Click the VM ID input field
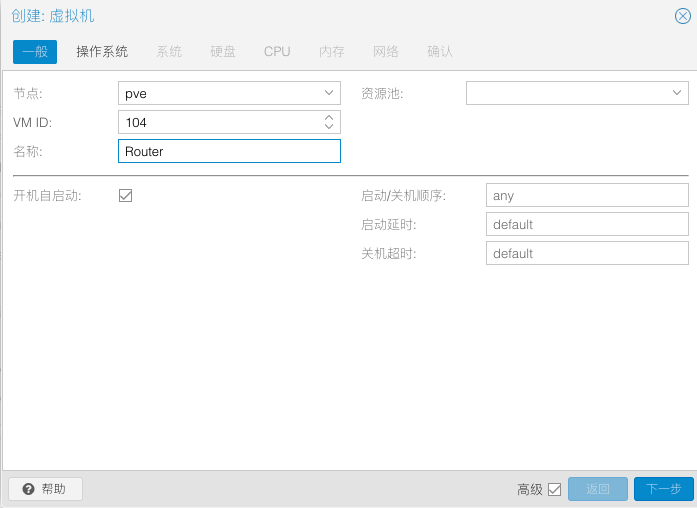This screenshot has width=697, height=508. pos(218,122)
